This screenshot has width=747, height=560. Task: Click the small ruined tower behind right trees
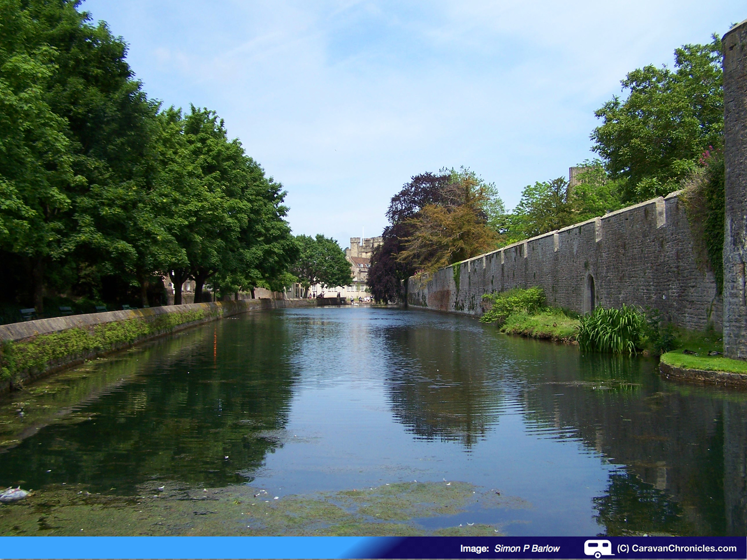tap(576, 175)
